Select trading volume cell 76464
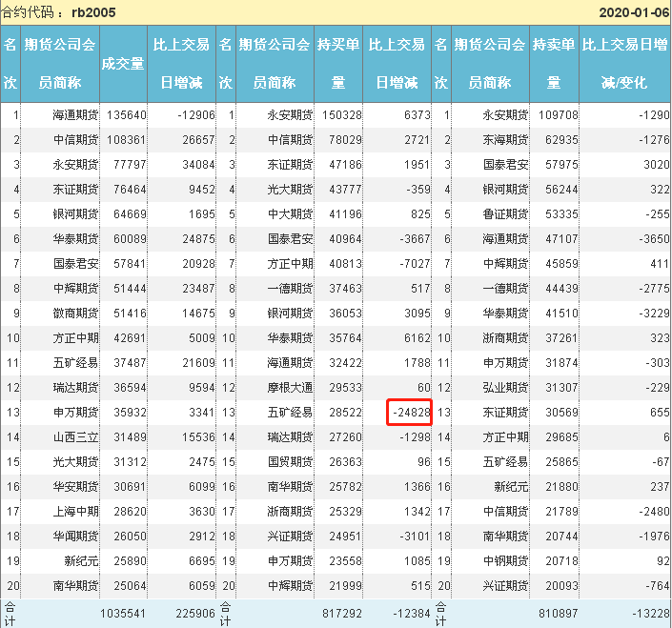The image size is (672, 628). tap(130, 190)
